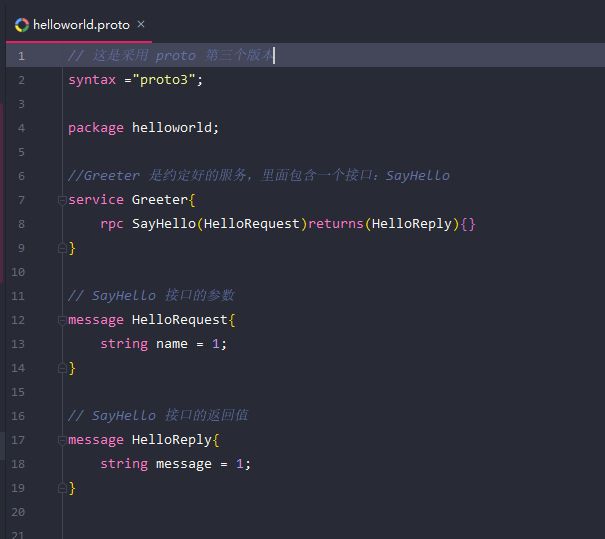This screenshot has height=539, width=605.
Task: Click the 'package' keyword
Action: [x=96, y=128]
